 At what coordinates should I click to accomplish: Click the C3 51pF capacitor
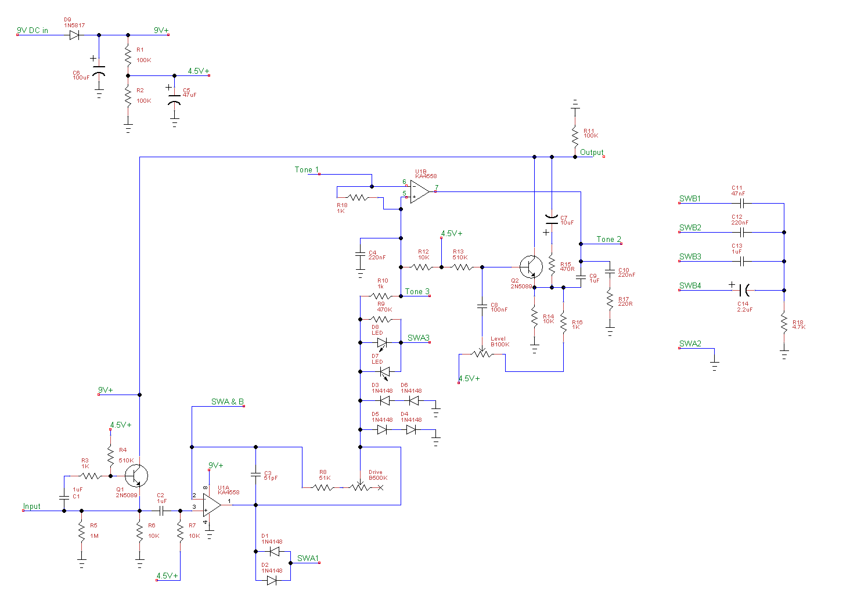click(255, 475)
